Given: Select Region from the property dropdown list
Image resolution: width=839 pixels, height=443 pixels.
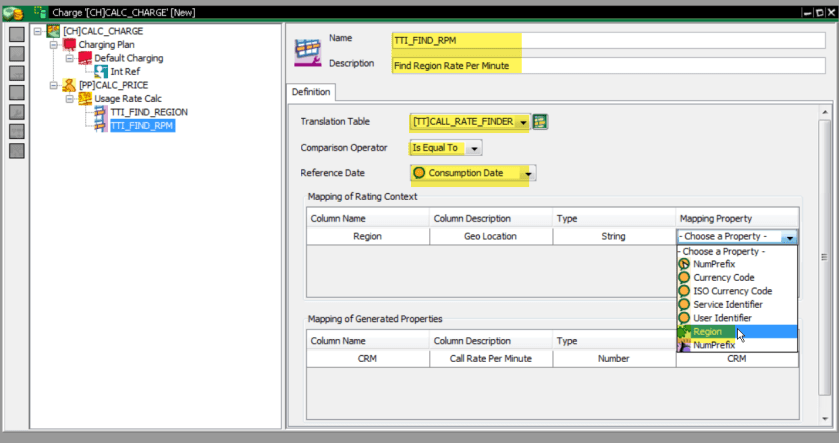Looking at the screenshot, I should [707, 331].
